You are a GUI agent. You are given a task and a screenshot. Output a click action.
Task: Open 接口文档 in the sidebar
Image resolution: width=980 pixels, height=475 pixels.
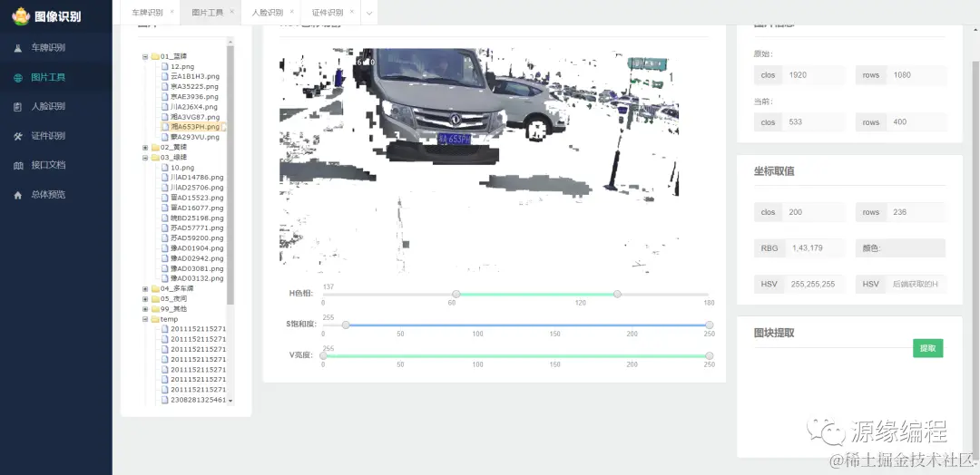pos(48,165)
